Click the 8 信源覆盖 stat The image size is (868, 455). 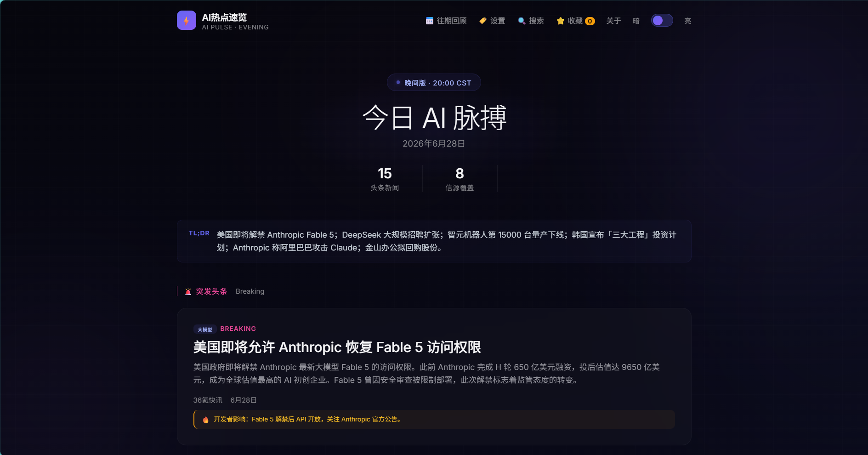coord(460,179)
